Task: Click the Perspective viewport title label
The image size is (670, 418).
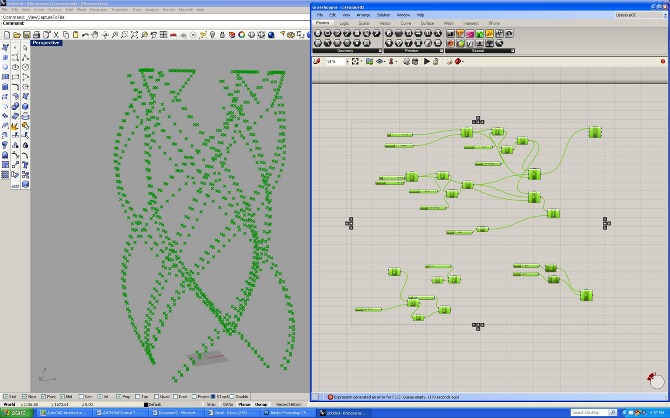Action: point(47,43)
